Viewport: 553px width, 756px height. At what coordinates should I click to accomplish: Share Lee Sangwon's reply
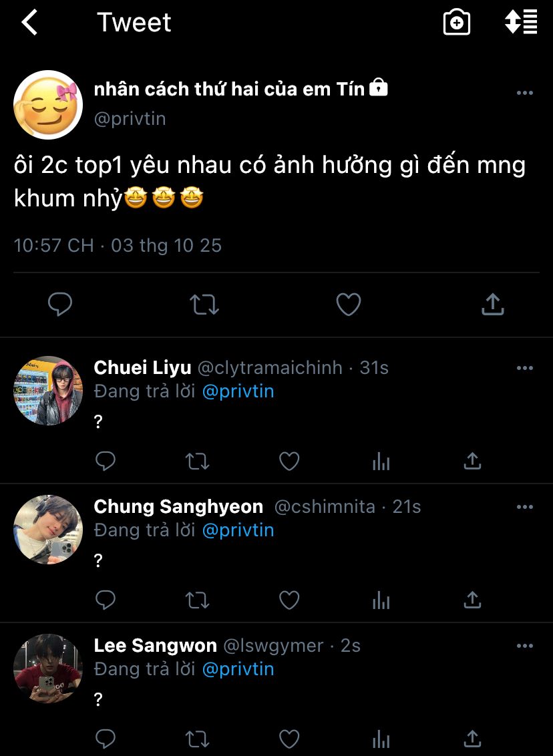tap(472, 739)
